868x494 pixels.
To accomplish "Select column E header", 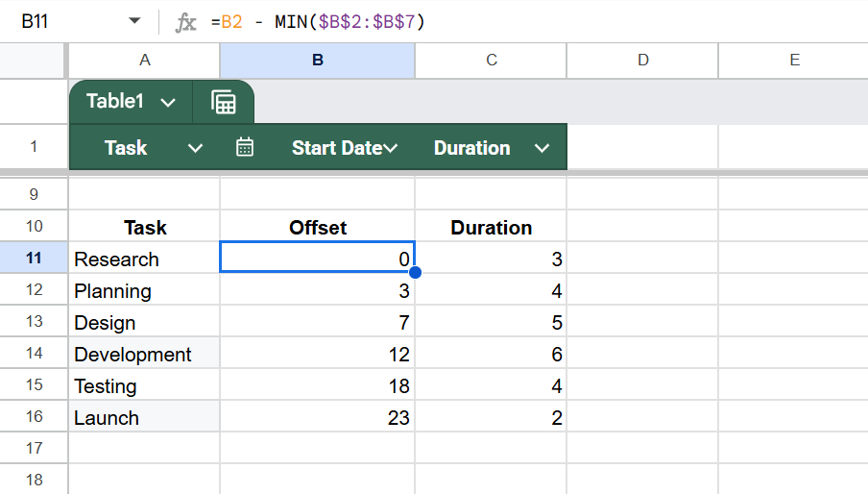I will pyautogui.click(x=794, y=60).
